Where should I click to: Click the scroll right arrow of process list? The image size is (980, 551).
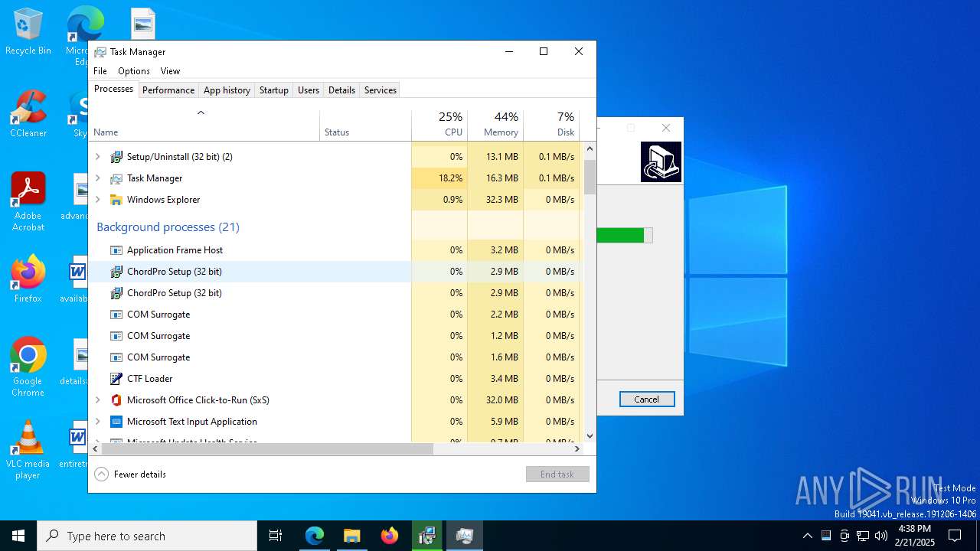(577, 449)
